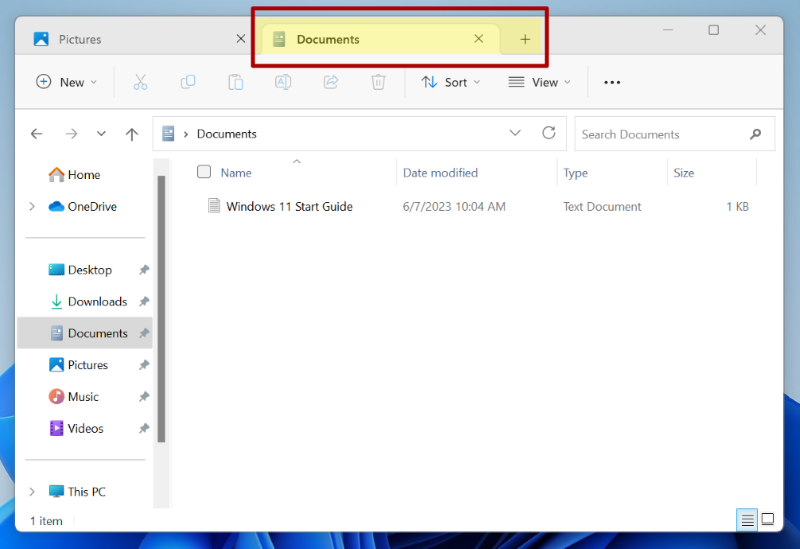The width and height of the screenshot is (800, 549).
Task: Unpin Desktop using its pin icon
Action: coord(144,269)
